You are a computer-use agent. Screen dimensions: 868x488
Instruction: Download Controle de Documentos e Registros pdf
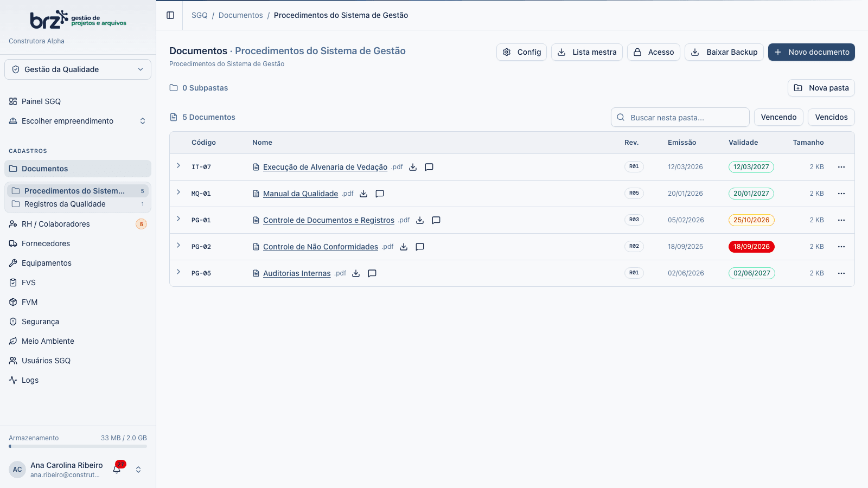coord(420,220)
